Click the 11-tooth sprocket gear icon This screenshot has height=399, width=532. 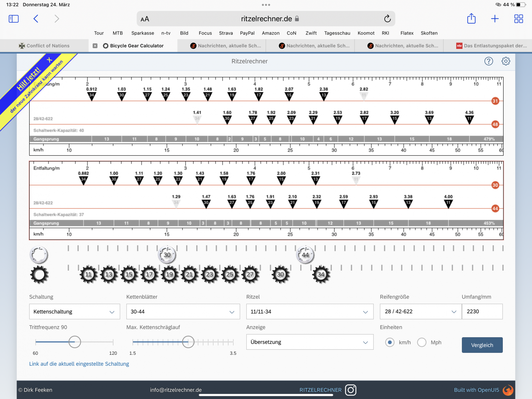(x=88, y=274)
